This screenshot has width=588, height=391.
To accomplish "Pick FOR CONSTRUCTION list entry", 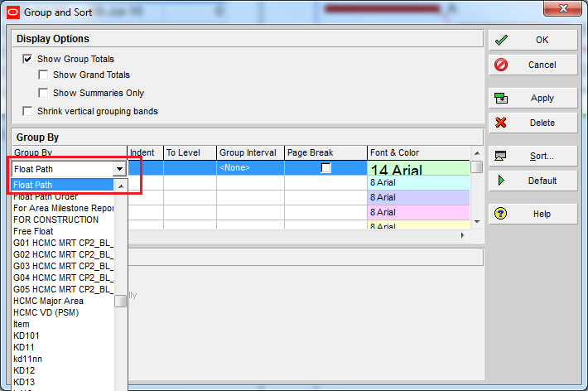I will tap(55, 220).
